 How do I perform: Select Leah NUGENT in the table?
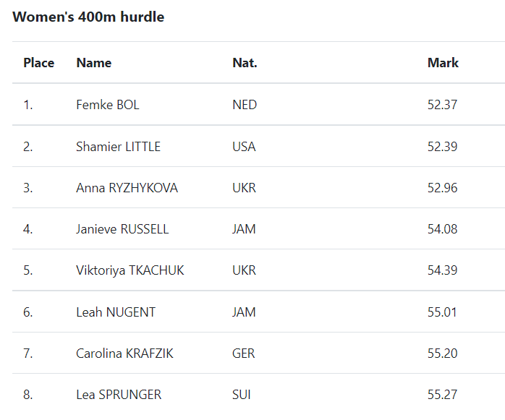116,312
